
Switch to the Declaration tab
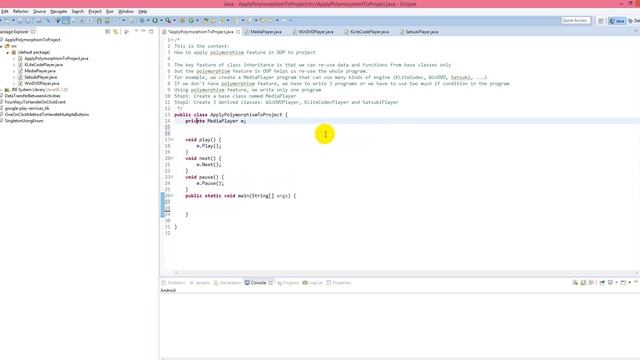[x=227, y=282]
